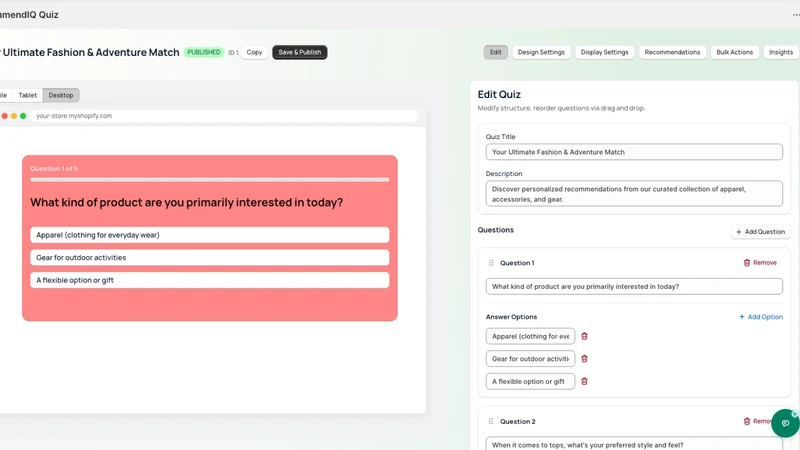
Task: Remove Question 1
Action: tap(760, 263)
